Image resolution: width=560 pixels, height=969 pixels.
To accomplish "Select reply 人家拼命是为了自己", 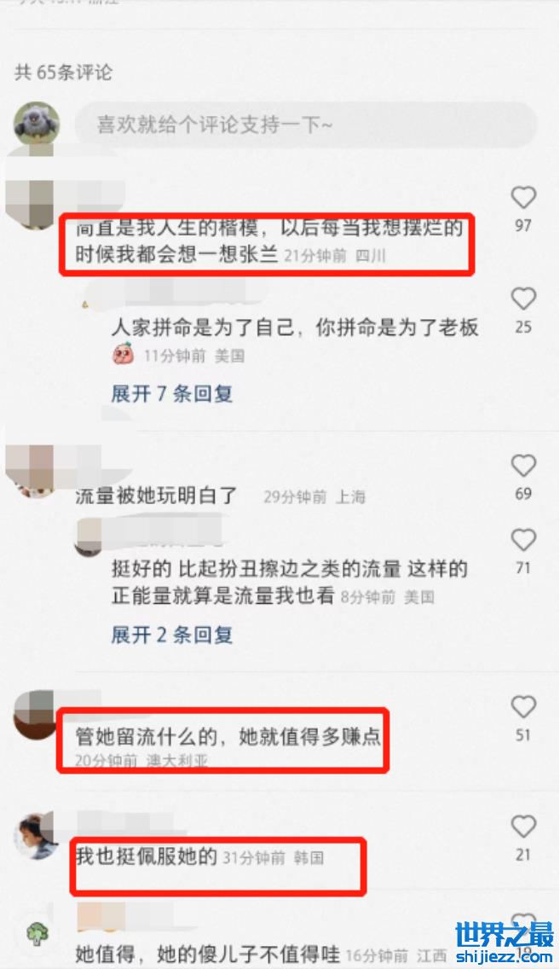I will pos(295,328).
